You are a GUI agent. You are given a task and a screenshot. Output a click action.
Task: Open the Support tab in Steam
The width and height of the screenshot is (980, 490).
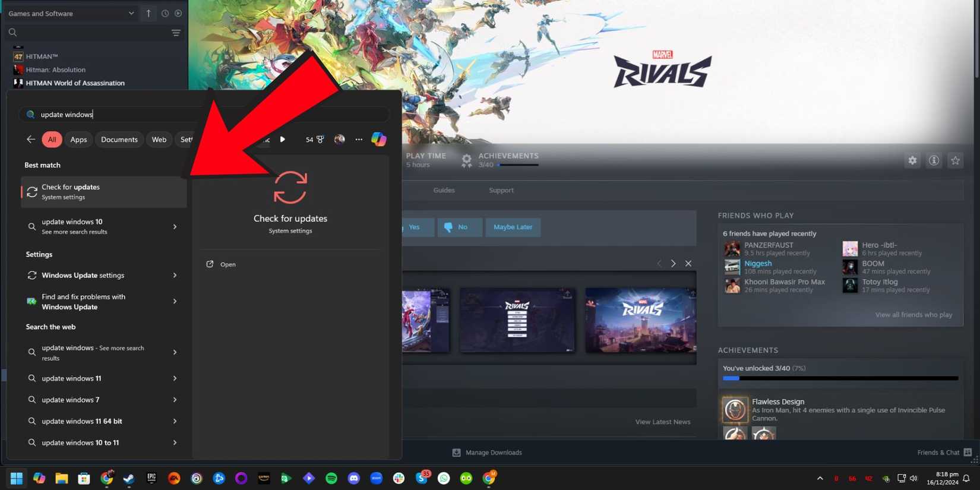[x=501, y=190]
